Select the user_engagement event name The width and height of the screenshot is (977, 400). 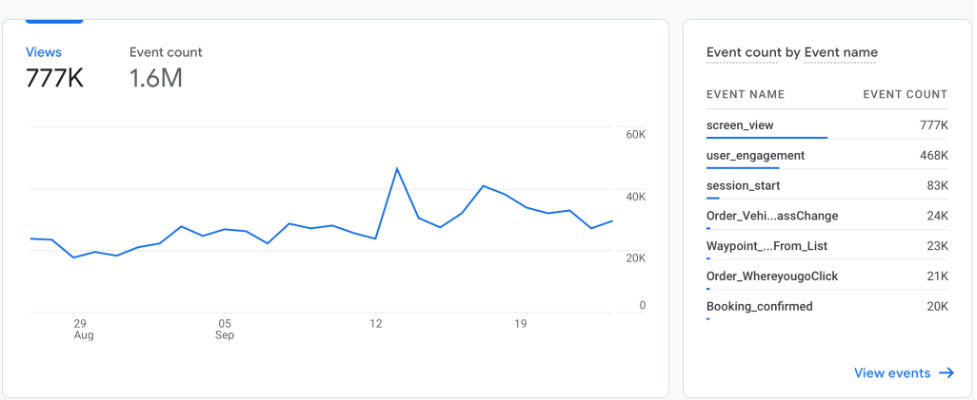[755, 156]
